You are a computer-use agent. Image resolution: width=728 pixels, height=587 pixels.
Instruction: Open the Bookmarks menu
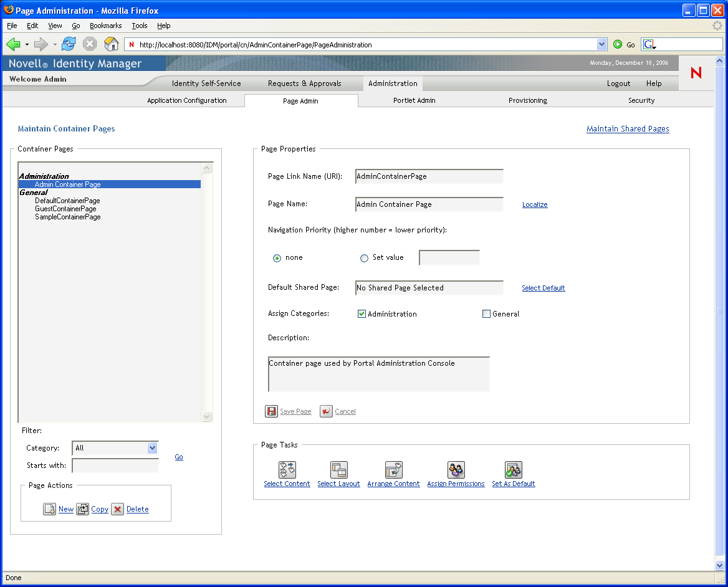[x=105, y=26]
